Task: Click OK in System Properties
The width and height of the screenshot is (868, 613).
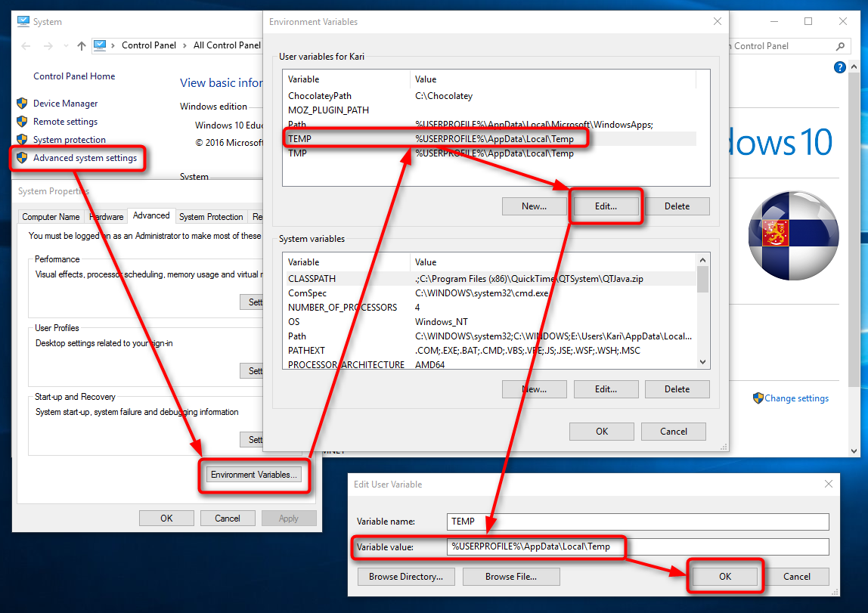Action: click(x=166, y=519)
